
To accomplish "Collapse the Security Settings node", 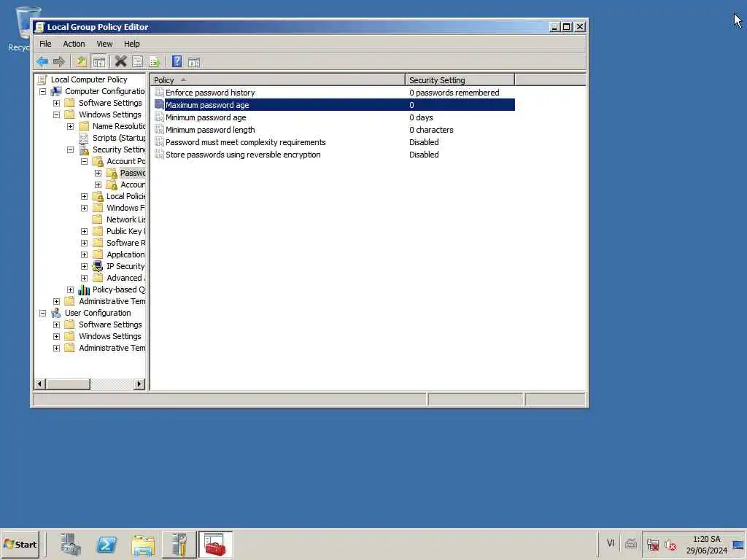I will pos(71,149).
